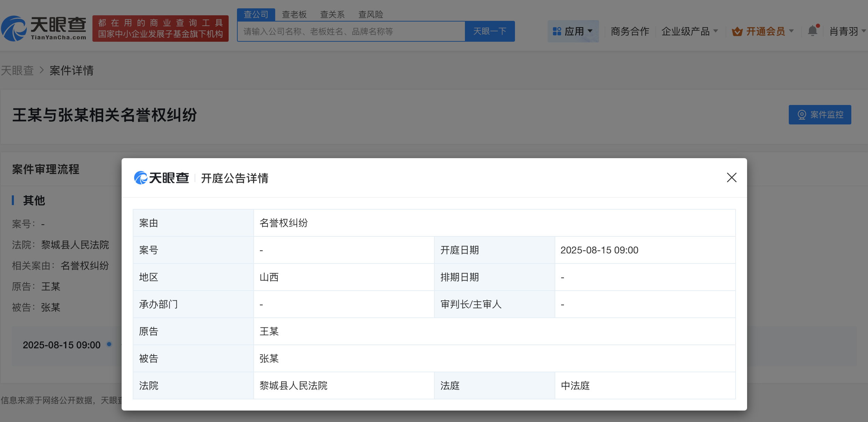Switch to the 查老板 search tab
868x422 pixels.
click(294, 14)
